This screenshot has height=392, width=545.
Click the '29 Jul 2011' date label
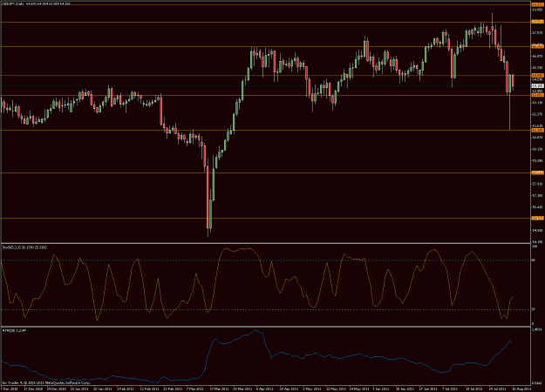point(498,389)
